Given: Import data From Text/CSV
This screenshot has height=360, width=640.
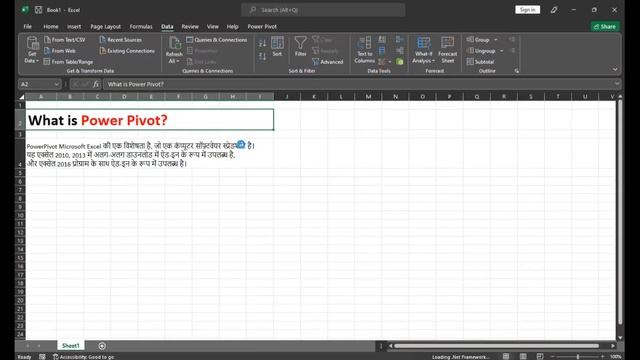Looking at the screenshot, I should coord(64,40).
